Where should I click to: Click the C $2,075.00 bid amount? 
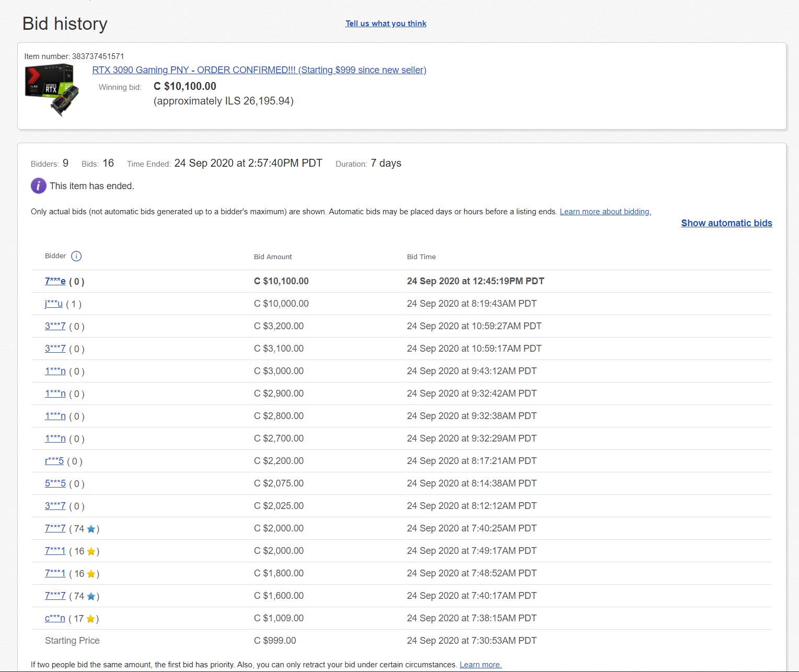279,483
